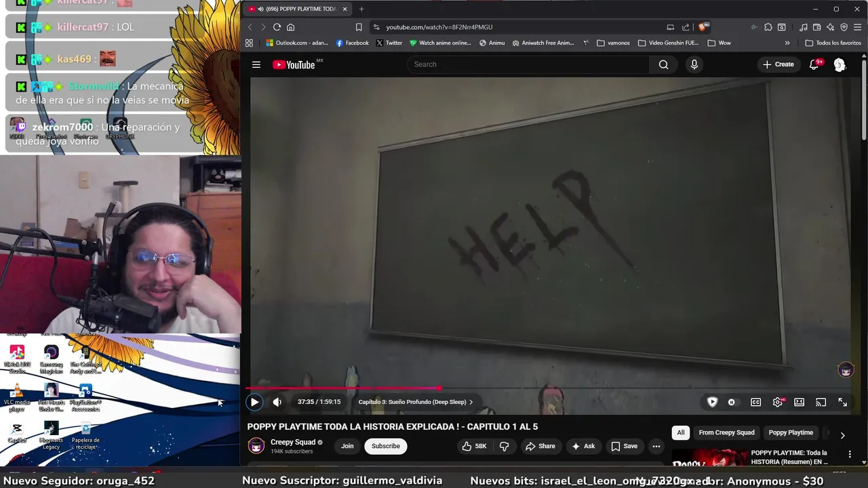Screen dimensions: 868x488
Task: Open the browser apps grid icon in bookmarks bar
Action: coord(249,43)
